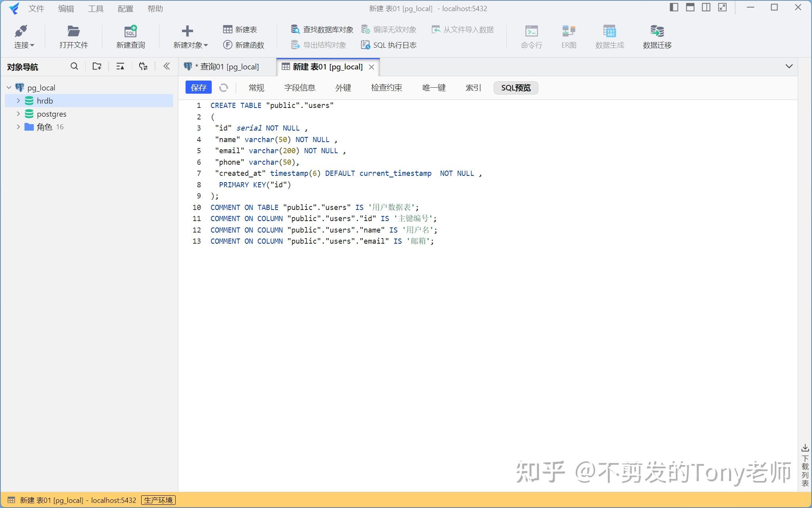Viewport: 812px width, 508px height.
Task: Expand the 角色 folder in the tree
Action: [x=17, y=127]
